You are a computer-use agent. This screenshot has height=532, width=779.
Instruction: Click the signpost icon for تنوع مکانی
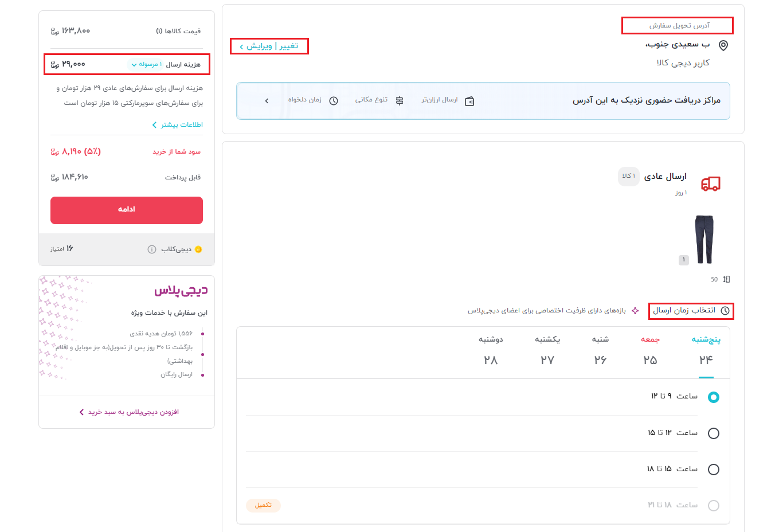pos(400,100)
